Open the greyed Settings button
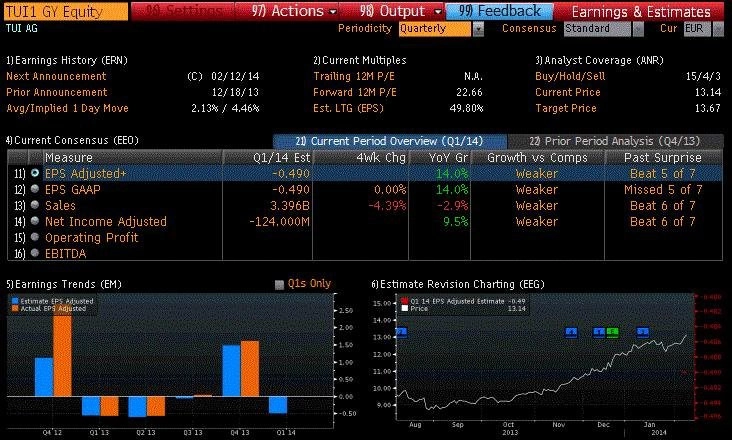The image size is (732, 440). pos(183,11)
